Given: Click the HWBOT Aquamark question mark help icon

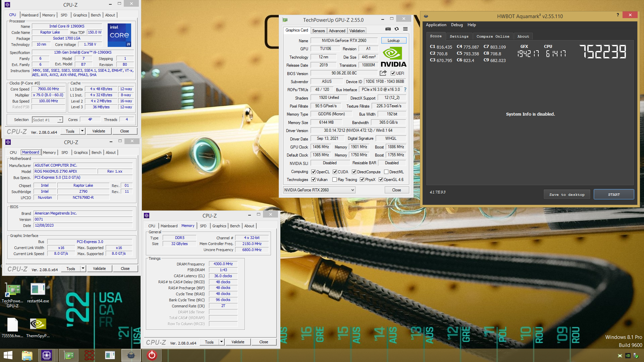Looking at the screenshot, I should click(618, 15).
